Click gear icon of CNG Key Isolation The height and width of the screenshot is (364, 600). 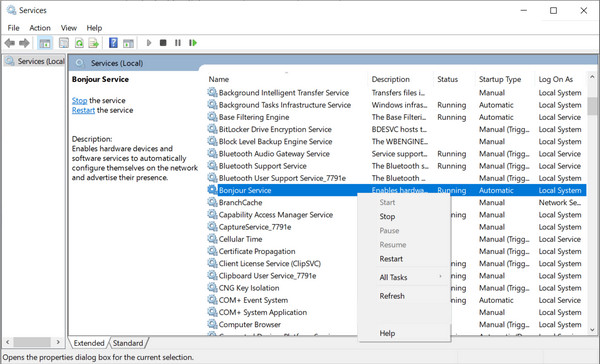pos(212,287)
